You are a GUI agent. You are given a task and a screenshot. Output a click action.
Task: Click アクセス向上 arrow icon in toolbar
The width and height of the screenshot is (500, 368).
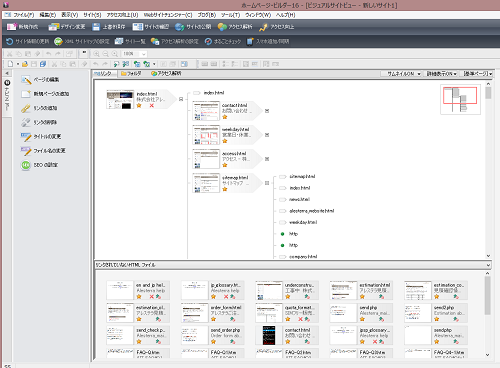(263, 27)
